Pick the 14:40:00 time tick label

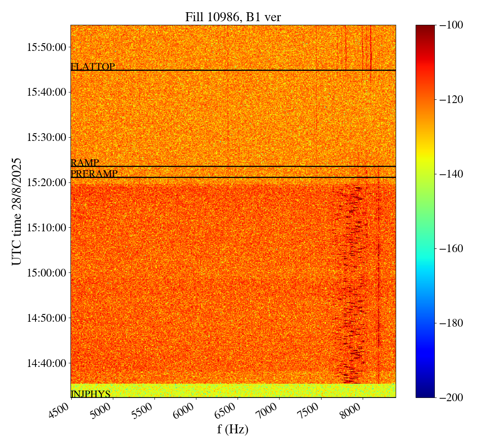coord(46,363)
